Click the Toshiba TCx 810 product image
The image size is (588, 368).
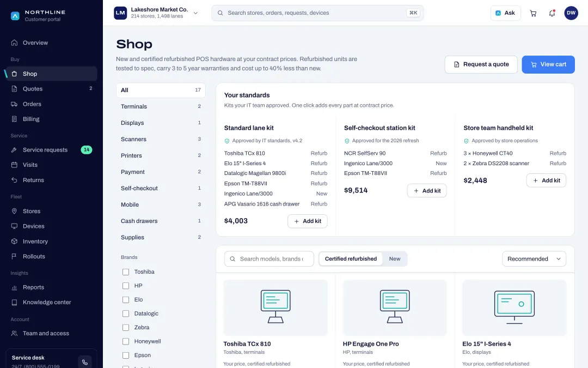tap(275, 307)
